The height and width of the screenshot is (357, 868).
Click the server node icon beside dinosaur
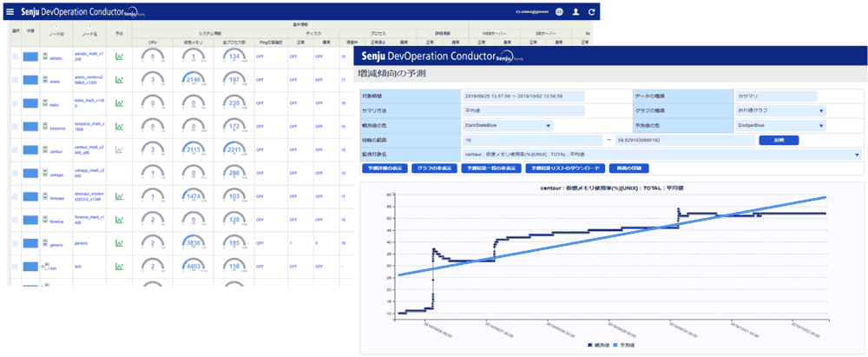click(45, 196)
